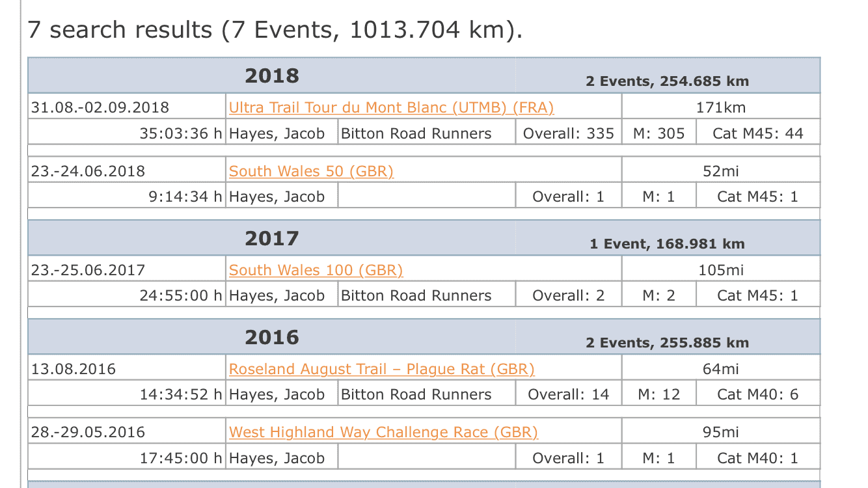Click the "Cat M45: 44" category cell
The width and height of the screenshot is (868, 488).
pos(757,133)
